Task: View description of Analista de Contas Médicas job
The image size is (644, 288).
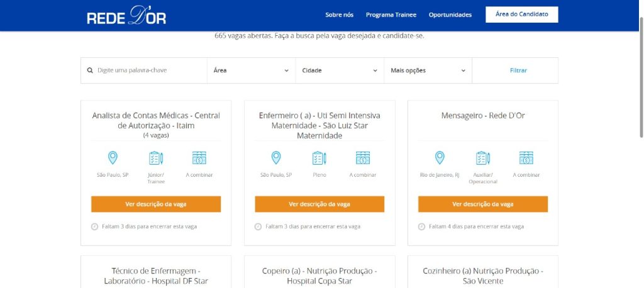Action: point(156,204)
